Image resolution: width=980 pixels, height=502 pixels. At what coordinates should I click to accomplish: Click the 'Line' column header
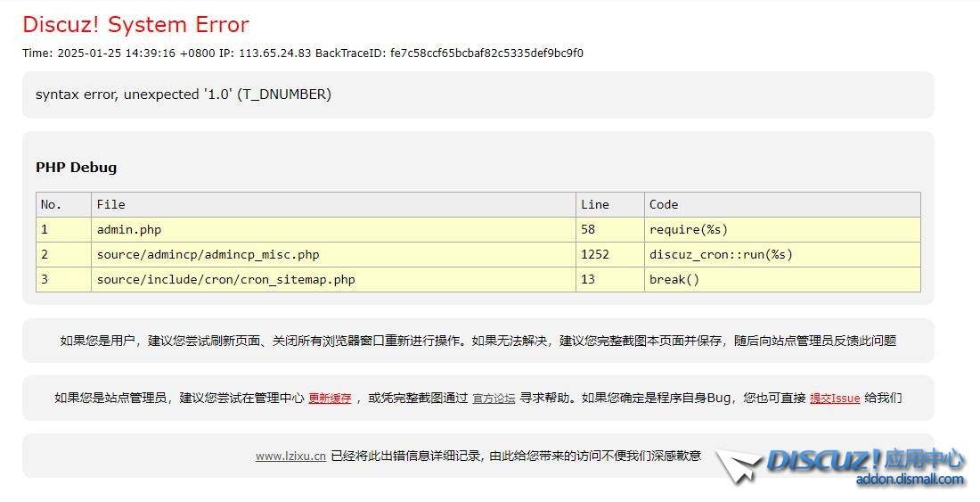coord(610,204)
